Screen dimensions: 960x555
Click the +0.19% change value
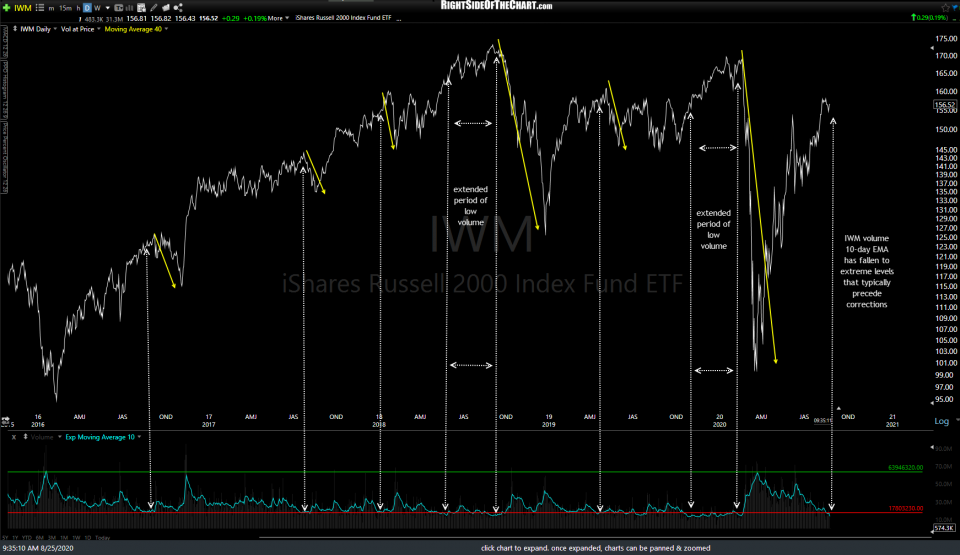(x=255, y=18)
